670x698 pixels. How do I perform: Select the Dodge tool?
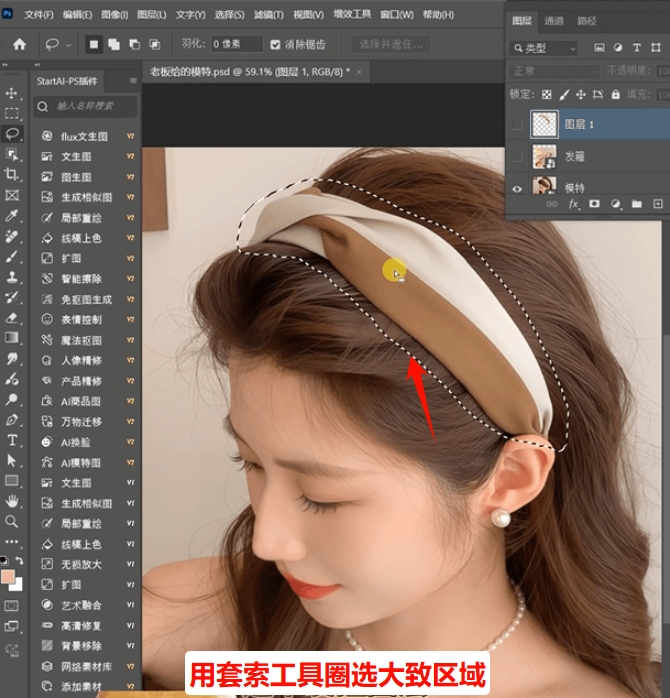[12, 399]
